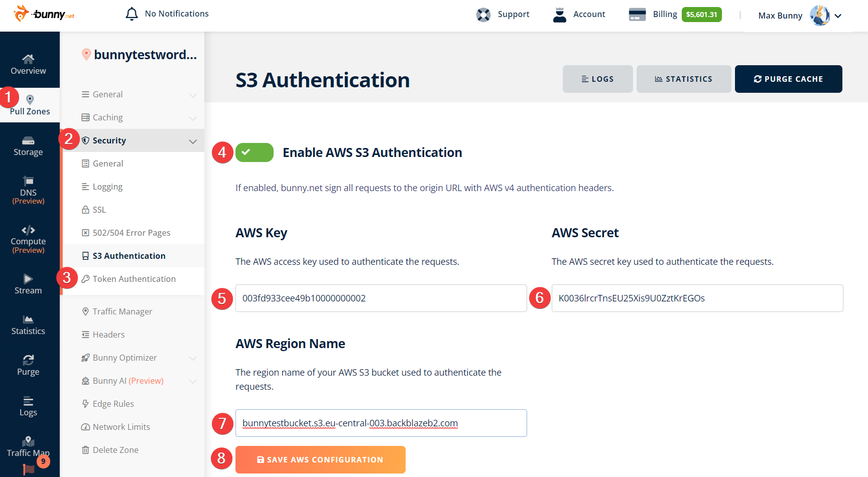
Task: Click the 'Account' label in top bar
Action: 589,14
